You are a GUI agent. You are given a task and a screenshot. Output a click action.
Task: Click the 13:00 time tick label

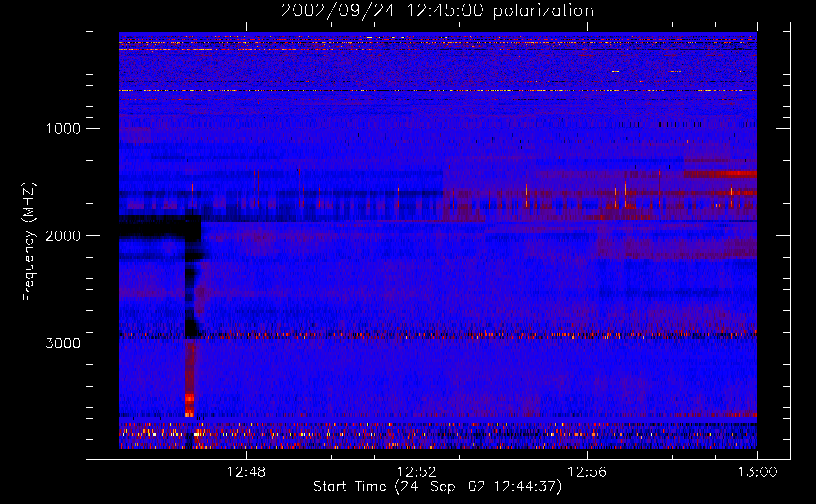pyautogui.click(x=757, y=472)
